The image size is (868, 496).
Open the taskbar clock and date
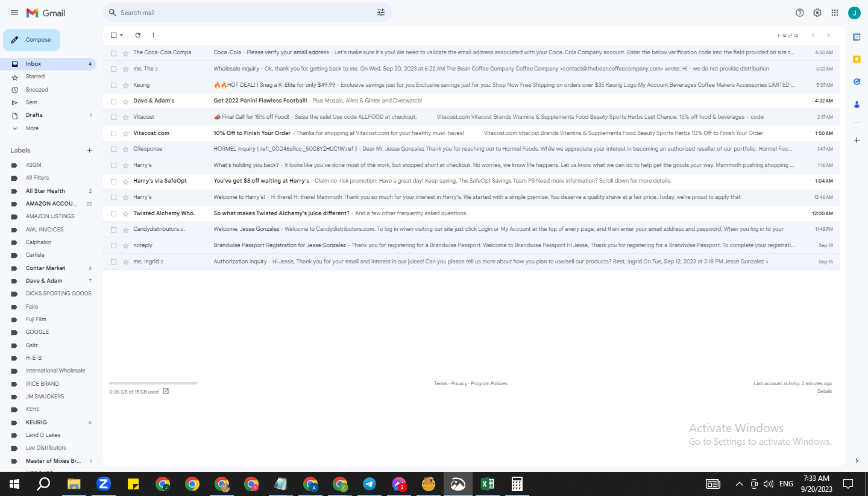[x=817, y=484]
